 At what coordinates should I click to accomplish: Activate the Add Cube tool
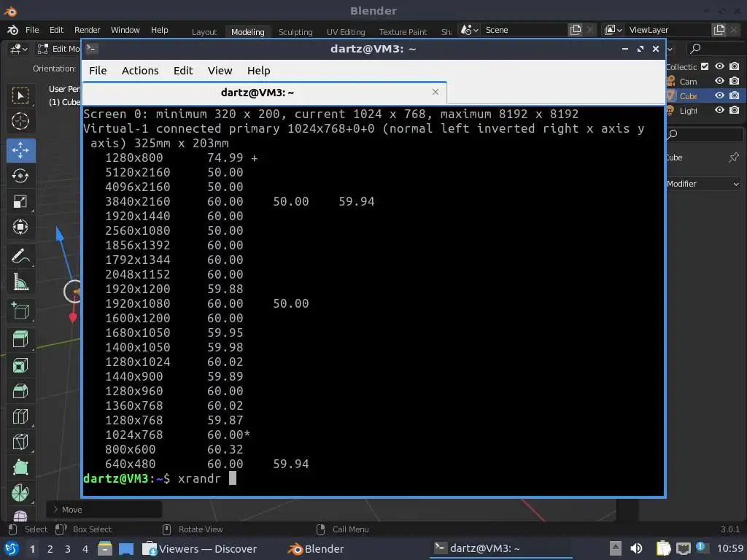coord(20,311)
